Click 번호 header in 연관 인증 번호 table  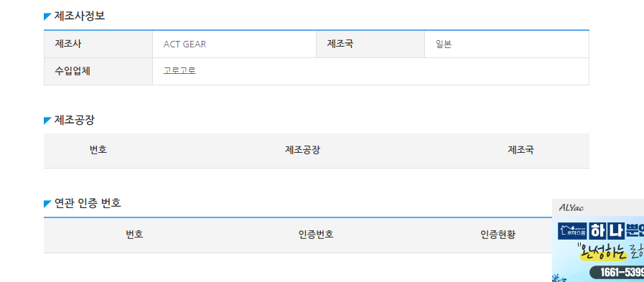pyautogui.click(x=134, y=235)
